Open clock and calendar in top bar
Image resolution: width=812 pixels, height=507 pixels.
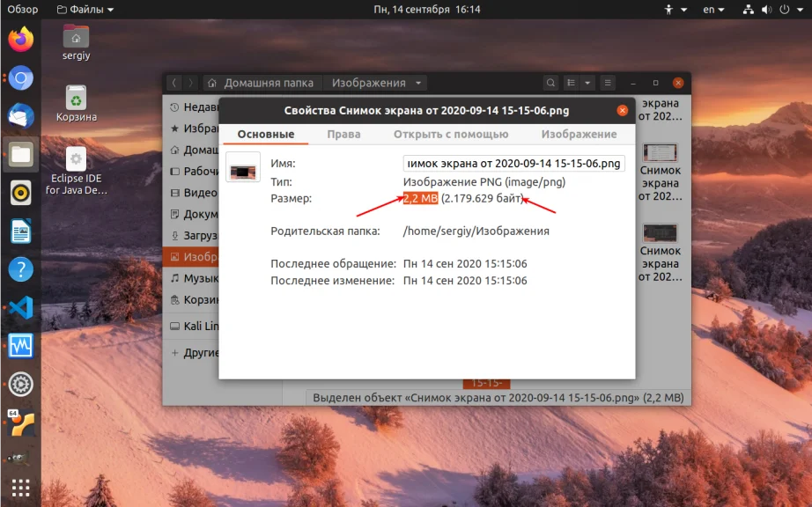tap(427, 10)
